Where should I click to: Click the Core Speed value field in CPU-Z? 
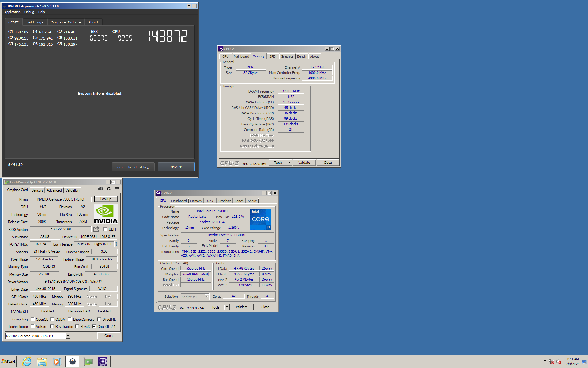tap(196, 268)
